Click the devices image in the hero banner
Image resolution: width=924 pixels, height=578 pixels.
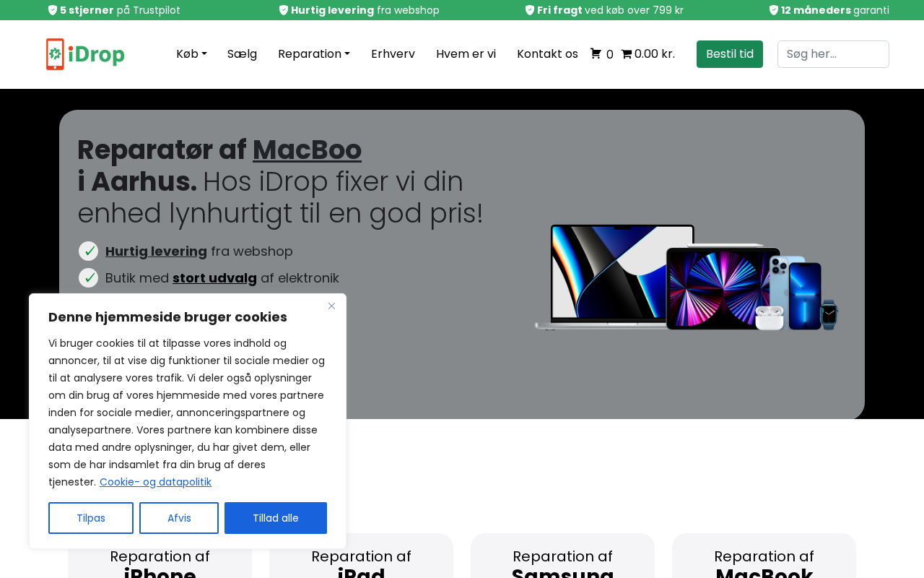[x=687, y=277]
